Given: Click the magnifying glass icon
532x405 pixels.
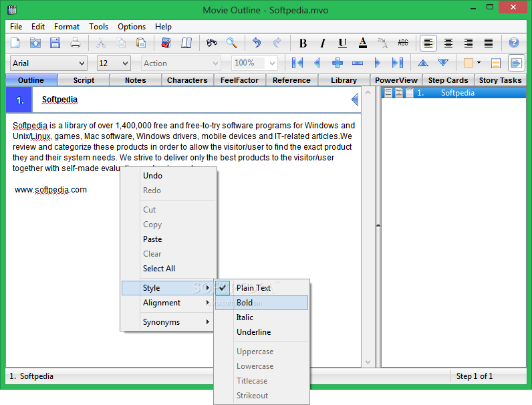Looking at the screenshot, I should (x=231, y=43).
